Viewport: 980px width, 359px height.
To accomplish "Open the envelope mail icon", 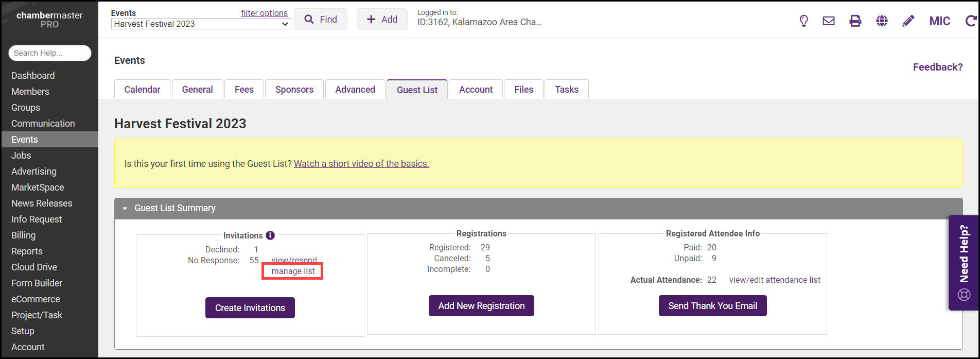I will (x=829, y=21).
